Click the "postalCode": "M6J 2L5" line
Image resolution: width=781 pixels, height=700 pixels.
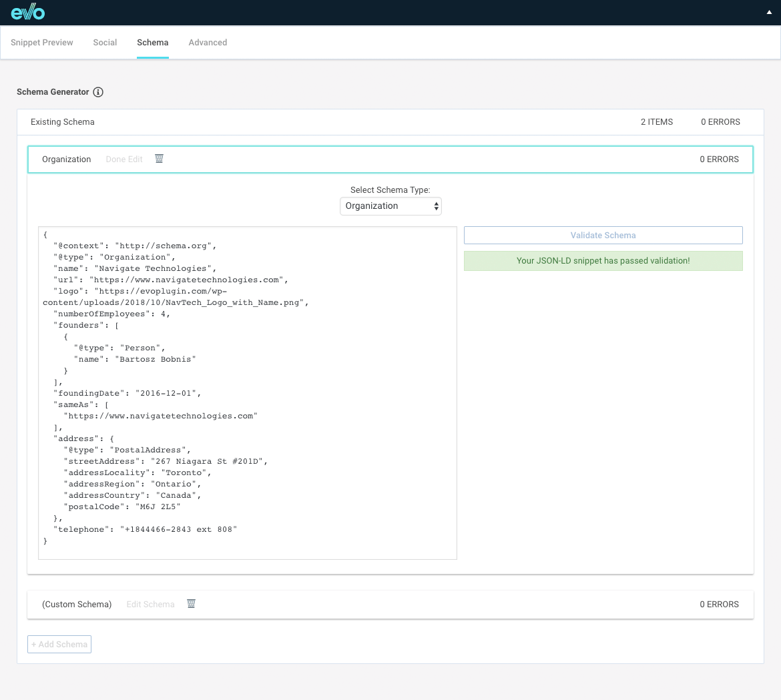pyautogui.click(x=122, y=507)
